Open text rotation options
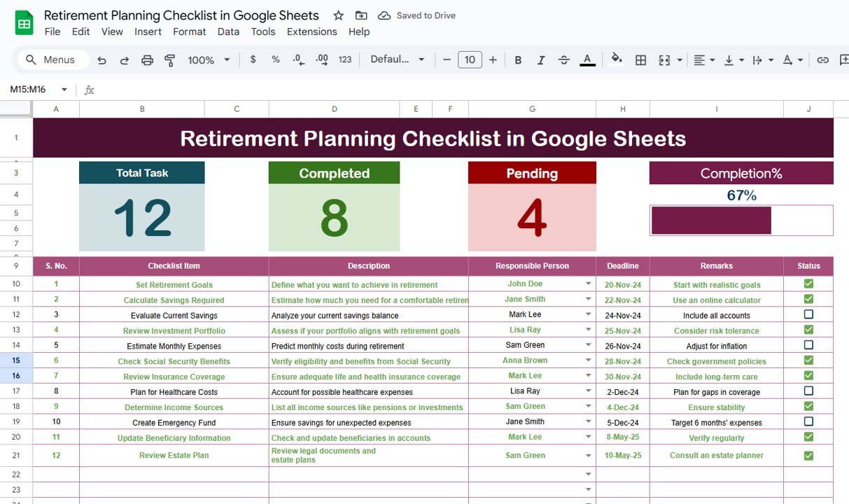Viewport: 849px width, 504px height. [x=792, y=60]
